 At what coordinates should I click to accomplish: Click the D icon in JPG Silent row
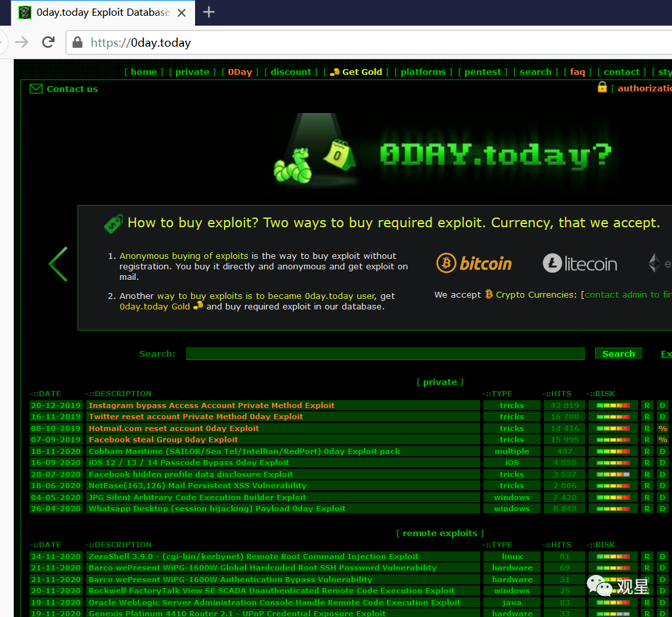[x=663, y=497]
